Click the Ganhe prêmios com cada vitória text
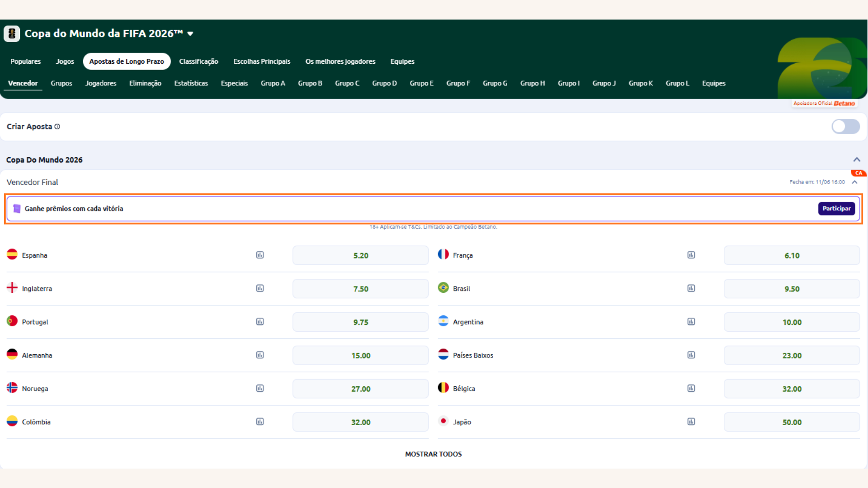Viewport: 868px width, 488px height. point(74,208)
